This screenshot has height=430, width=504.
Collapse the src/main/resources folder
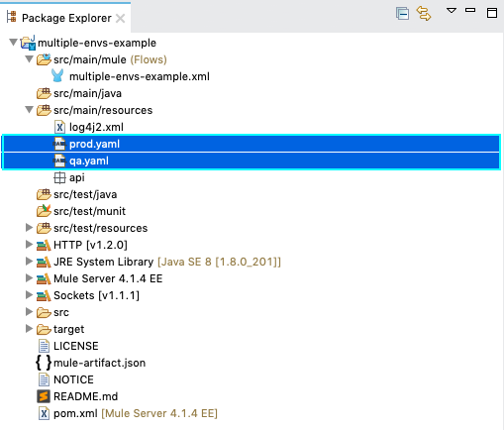pyautogui.click(x=30, y=109)
